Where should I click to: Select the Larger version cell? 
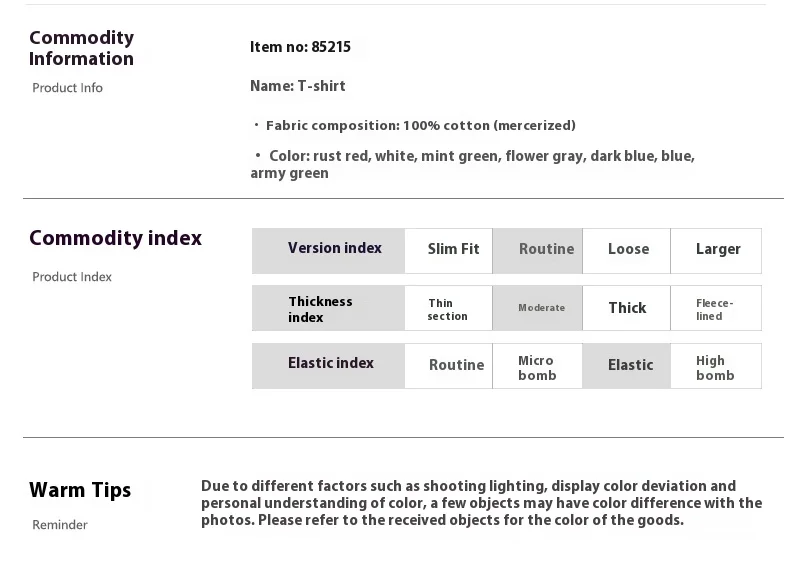click(x=716, y=250)
